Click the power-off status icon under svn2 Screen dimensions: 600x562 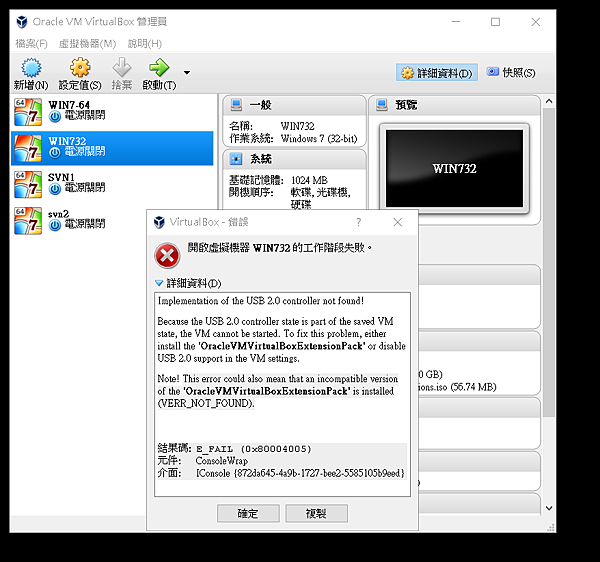[55, 225]
